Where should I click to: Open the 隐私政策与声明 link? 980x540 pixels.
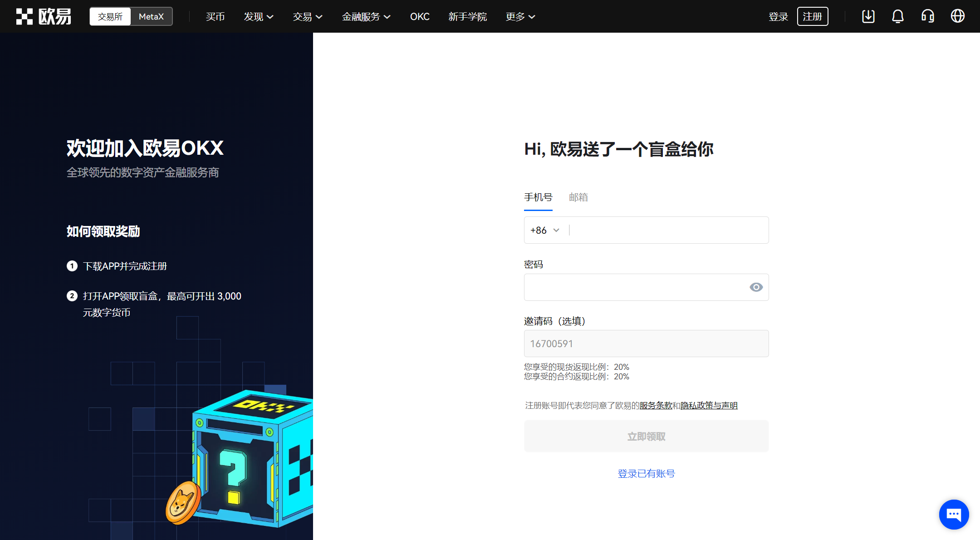pos(709,405)
